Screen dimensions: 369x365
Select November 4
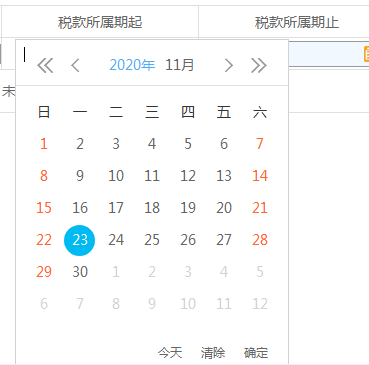click(x=152, y=144)
